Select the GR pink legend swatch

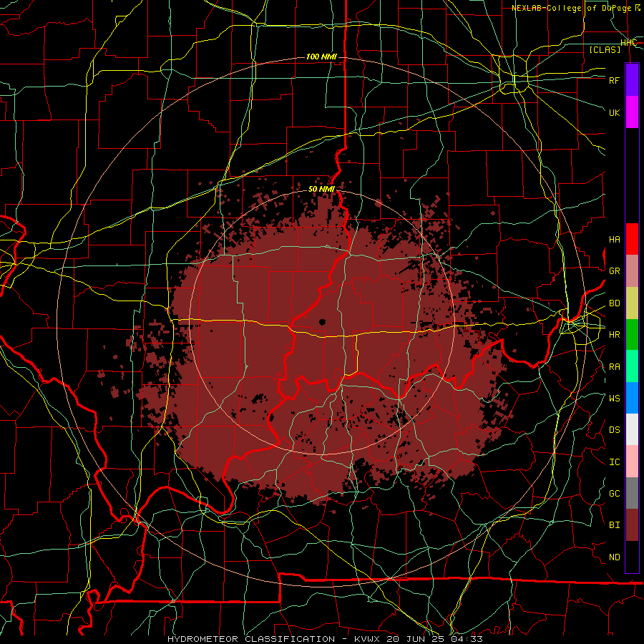(632, 270)
